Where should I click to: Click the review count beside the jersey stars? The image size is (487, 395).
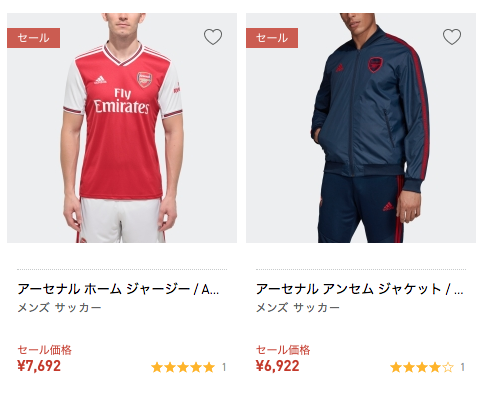(x=224, y=367)
